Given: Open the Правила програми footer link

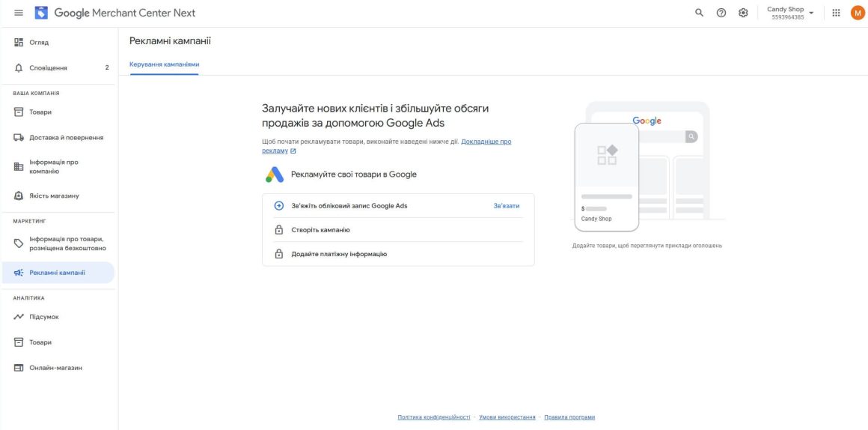Looking at the screenshot, I should pos(569,417).
